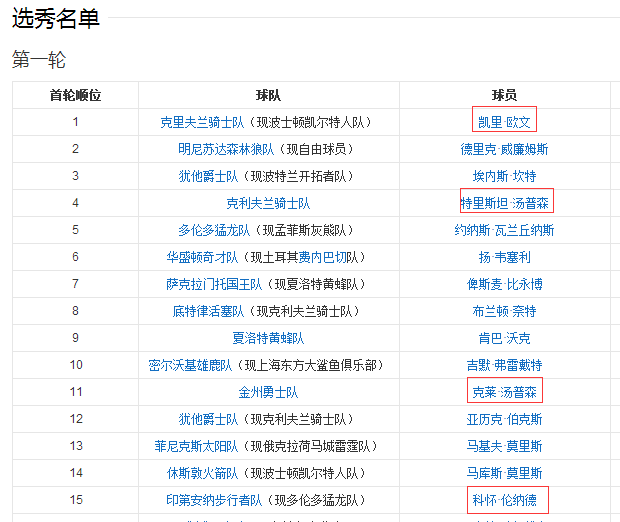Open player 扬·韦塞利 link

[x=504, y=257]
